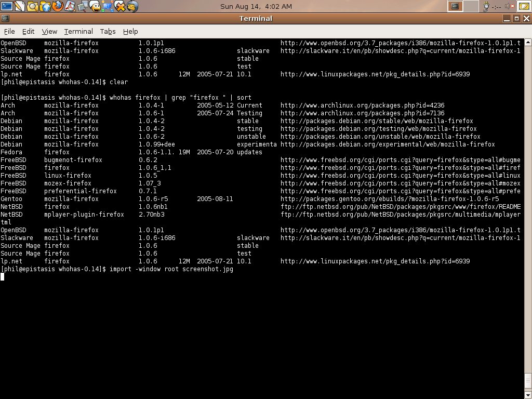This screenshot has height=399, width=532.
Task: Click 'preferential-firefox' package name
Action: 81,191
